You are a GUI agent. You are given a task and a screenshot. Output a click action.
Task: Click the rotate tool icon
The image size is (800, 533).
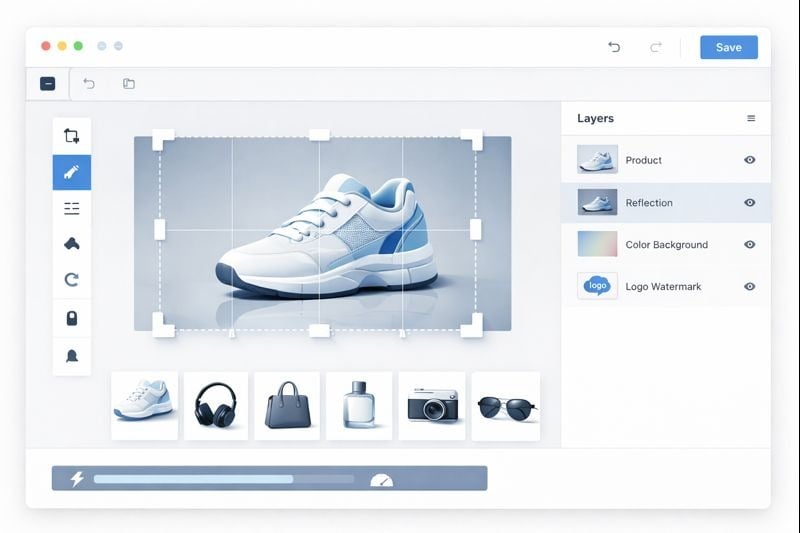coord(71,280)
